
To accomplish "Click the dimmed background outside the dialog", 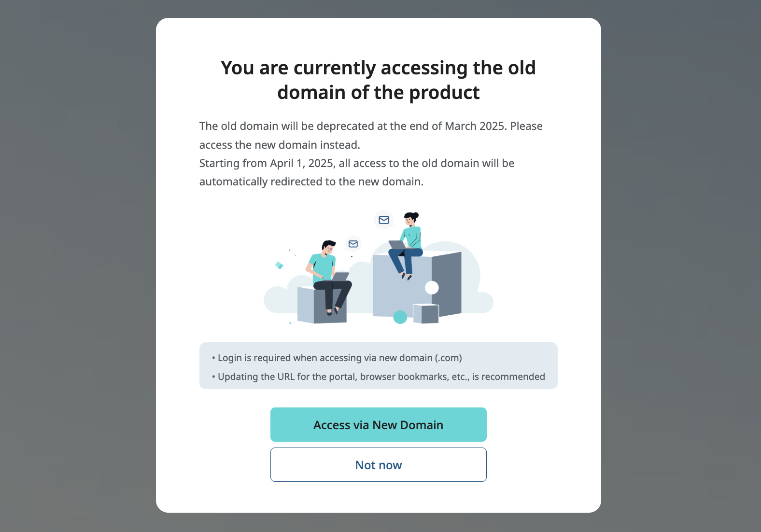I will pos(77,266).
